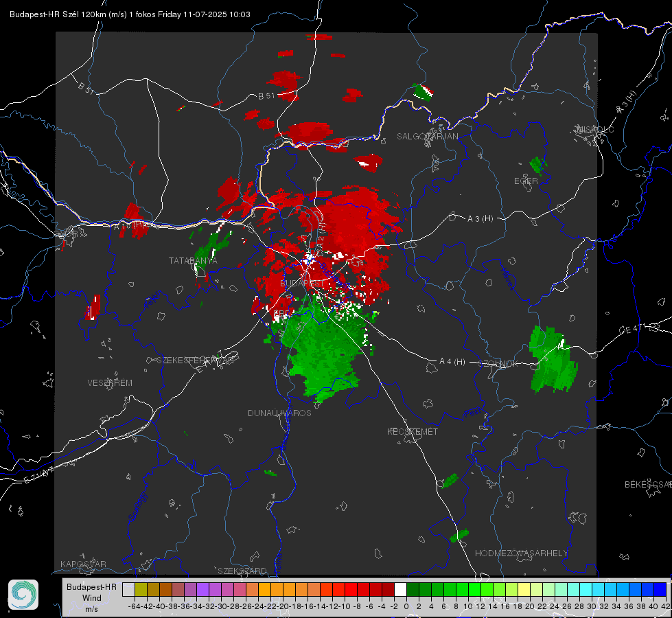Choose the olive swatch between -64 and -42

tap(141, 589)
